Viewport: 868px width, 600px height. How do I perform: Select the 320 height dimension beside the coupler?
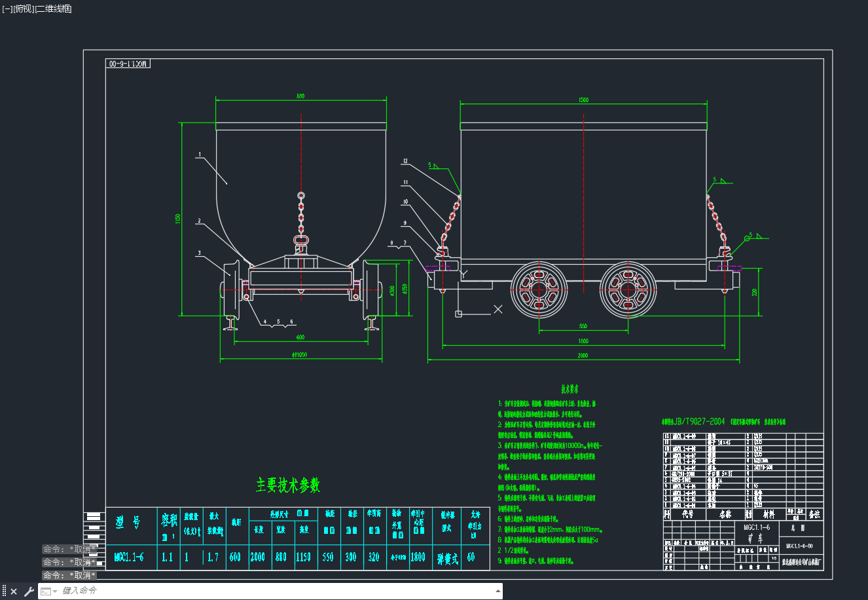(x=755, y=292)
